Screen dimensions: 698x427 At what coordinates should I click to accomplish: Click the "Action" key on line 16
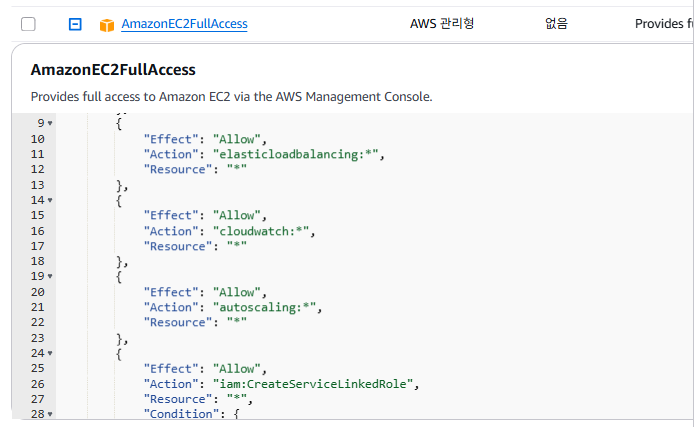click(171, 231)
